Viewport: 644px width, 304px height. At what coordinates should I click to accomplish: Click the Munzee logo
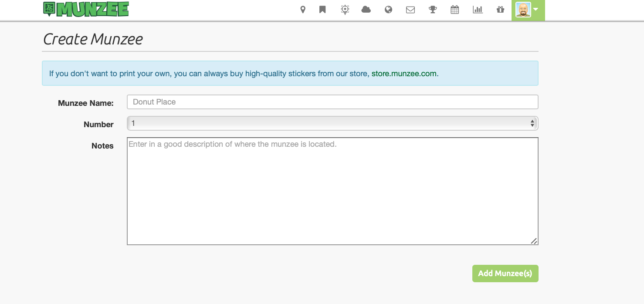point(86,9)
